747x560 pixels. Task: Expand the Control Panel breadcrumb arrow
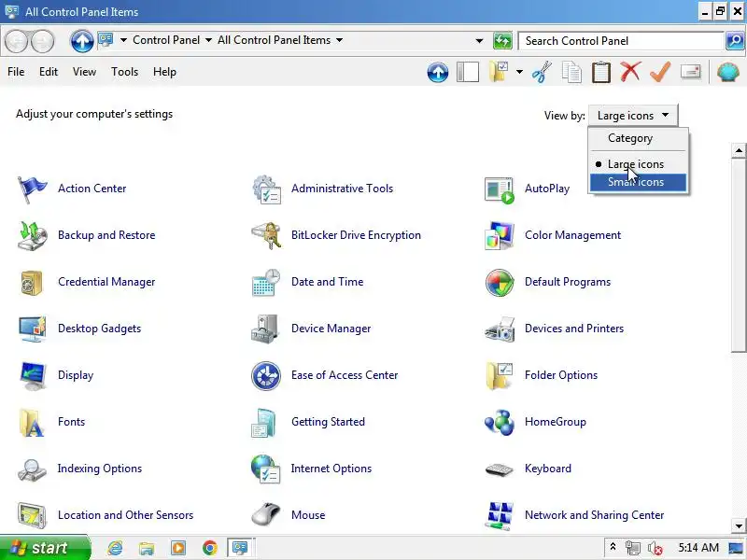(x=208, y=40)
